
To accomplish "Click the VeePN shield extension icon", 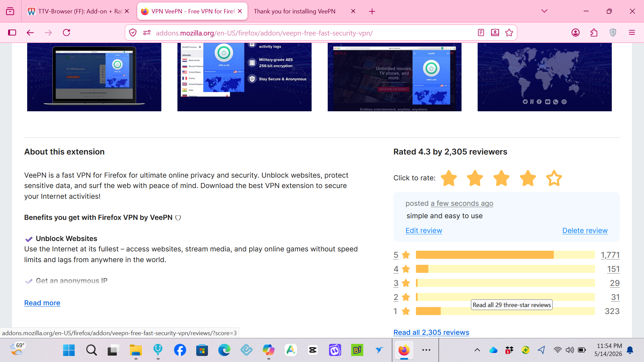I will click(613, 33).
